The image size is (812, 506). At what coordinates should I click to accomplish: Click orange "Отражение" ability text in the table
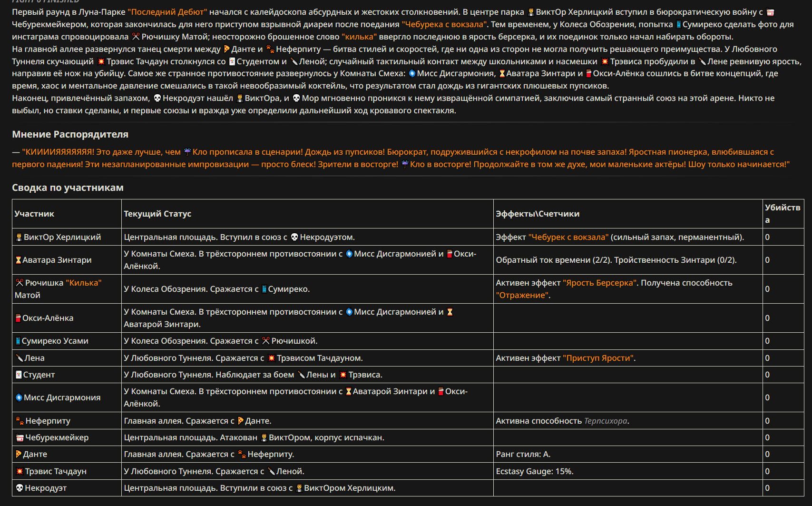[x=522, y=295]
